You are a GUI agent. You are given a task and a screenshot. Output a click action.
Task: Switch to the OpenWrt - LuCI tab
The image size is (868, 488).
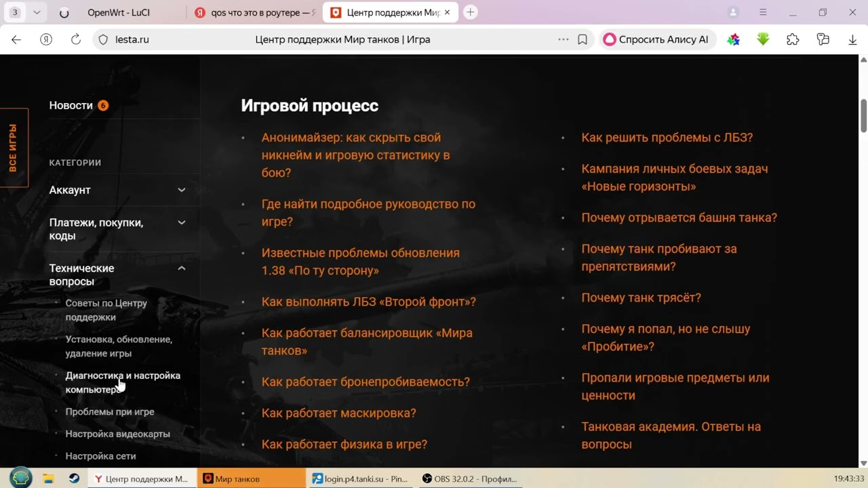(x=119, y=12)
